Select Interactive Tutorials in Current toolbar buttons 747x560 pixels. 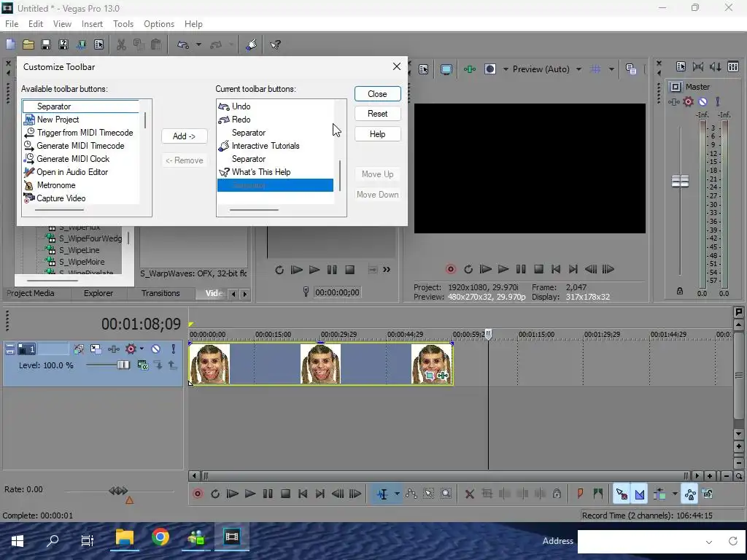coord(275,146)
